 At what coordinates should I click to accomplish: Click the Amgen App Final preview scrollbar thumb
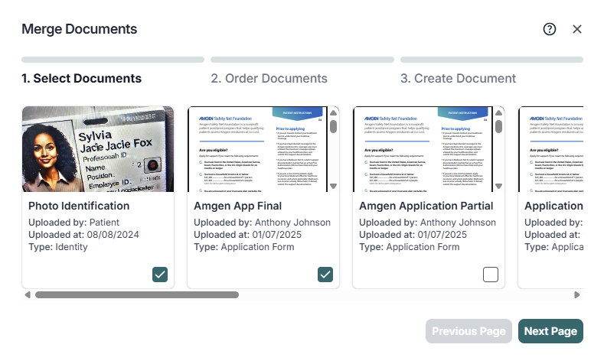pos(333,126)
